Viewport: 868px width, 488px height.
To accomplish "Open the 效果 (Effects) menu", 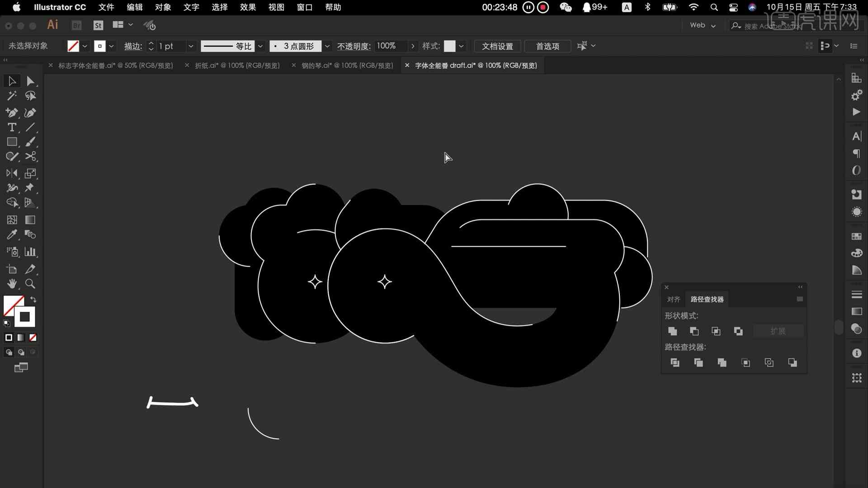I will coord(248,7).
